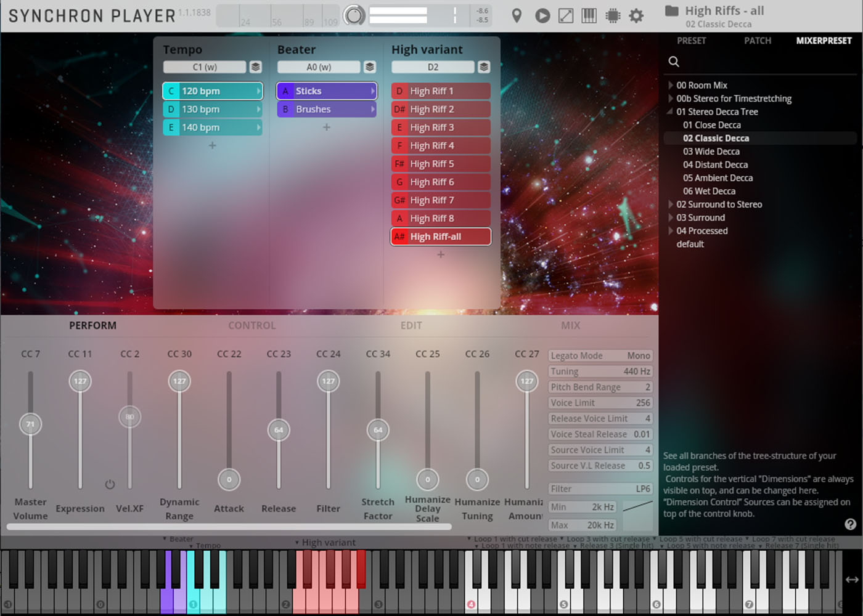Open the PATCH tab
Screen dimensions: 863x616
757,41
